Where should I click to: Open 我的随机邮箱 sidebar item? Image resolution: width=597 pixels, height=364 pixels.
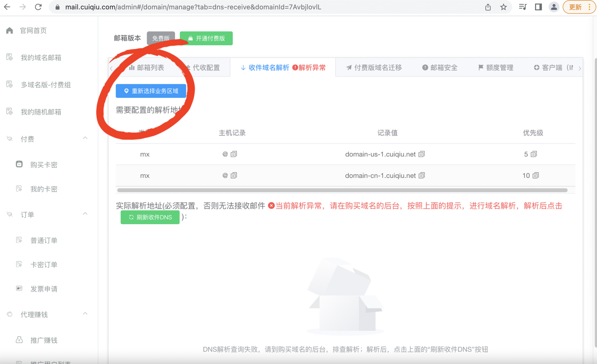[41, 112]
